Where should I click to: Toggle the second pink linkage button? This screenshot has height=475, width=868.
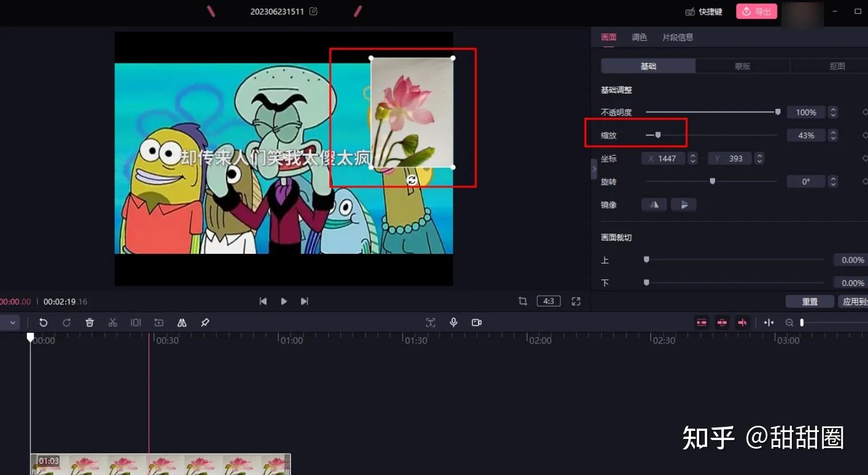click(722, 323)
